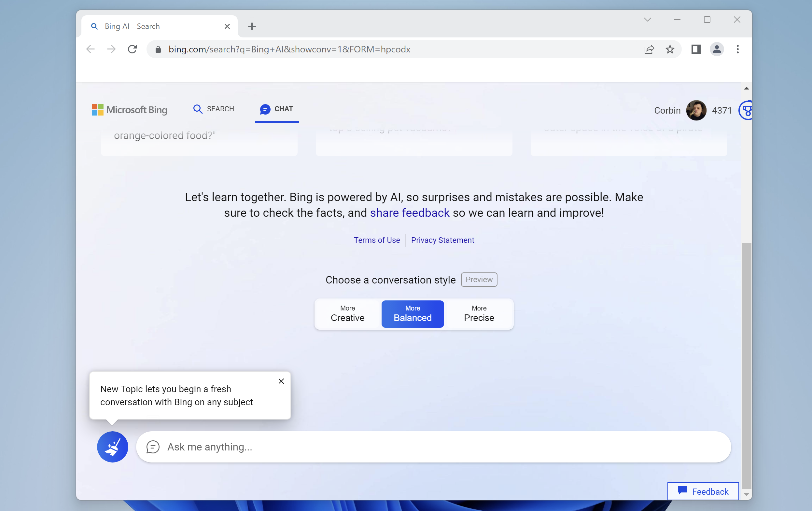Switch to the CHAT tab

pos(277,109)
